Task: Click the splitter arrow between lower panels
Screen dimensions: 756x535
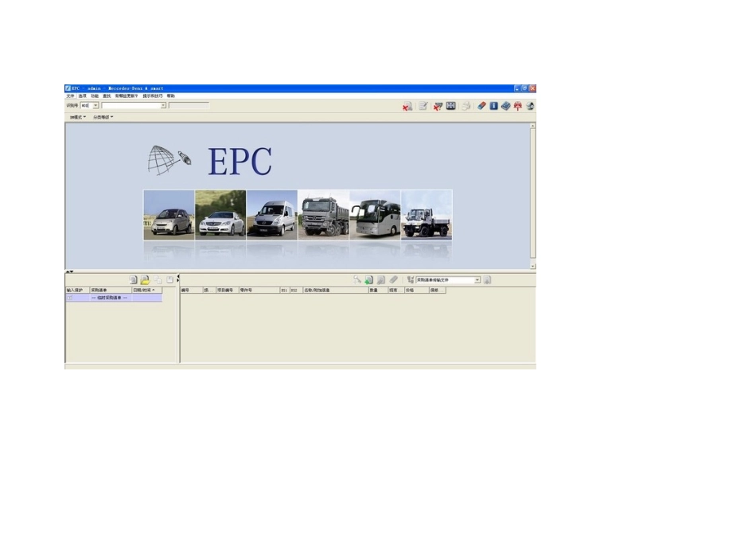Action: 178,279
